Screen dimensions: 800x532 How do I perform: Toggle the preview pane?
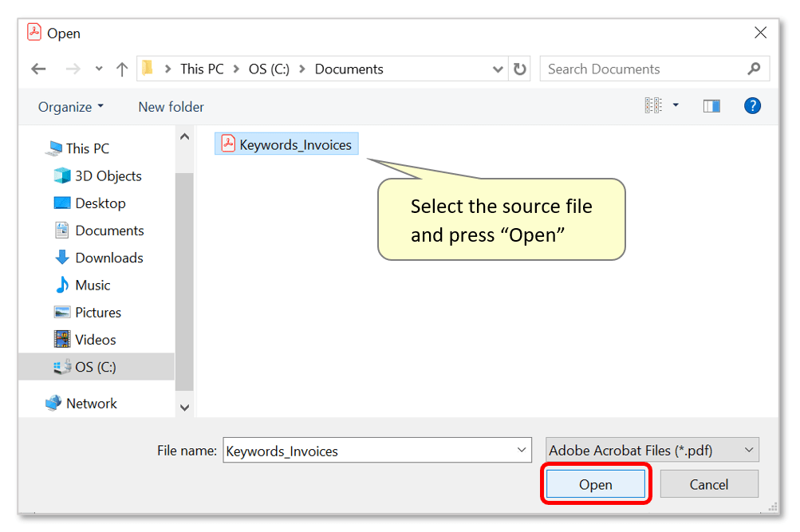click(x=711, y=106)
